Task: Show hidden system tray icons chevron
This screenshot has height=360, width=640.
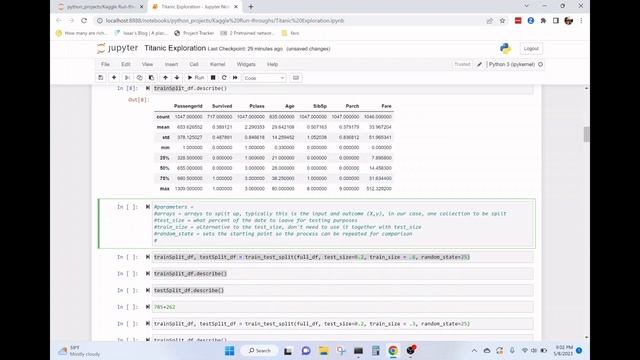Action: click(474, 351)
